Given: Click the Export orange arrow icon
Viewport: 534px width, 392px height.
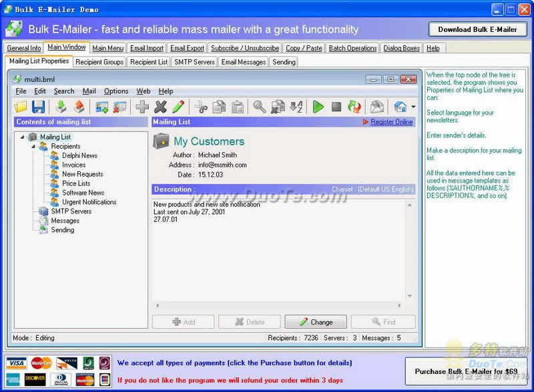Looking at the screenshot, I should point(79,107).
